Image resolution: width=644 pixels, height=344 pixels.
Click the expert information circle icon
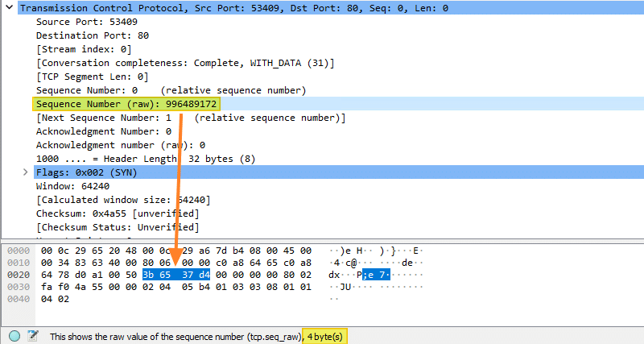[x=14, y=335]
